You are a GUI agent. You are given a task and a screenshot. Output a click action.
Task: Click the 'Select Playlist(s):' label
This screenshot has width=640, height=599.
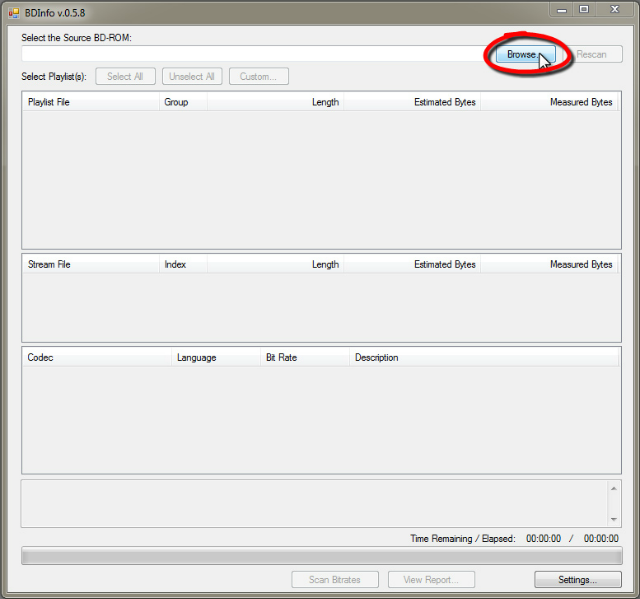click(x=54, y=76)
